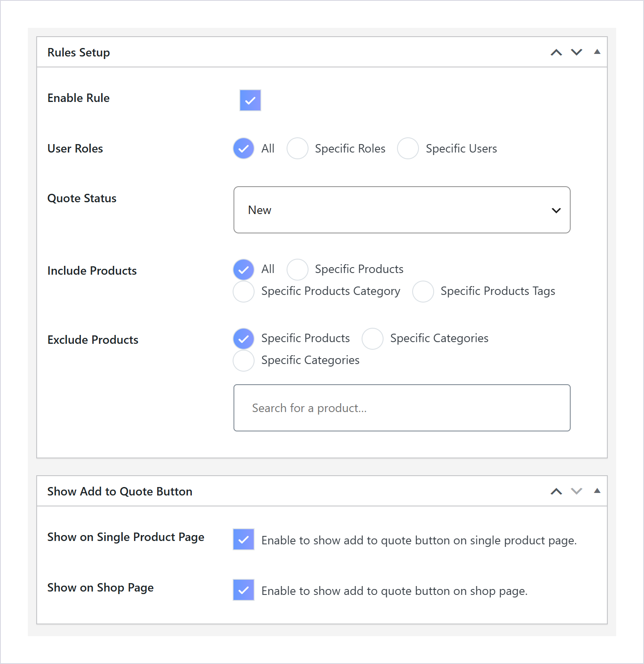Pick Specific Products under Exclude Products
The image size is (644, 664).
click(244, 339)
